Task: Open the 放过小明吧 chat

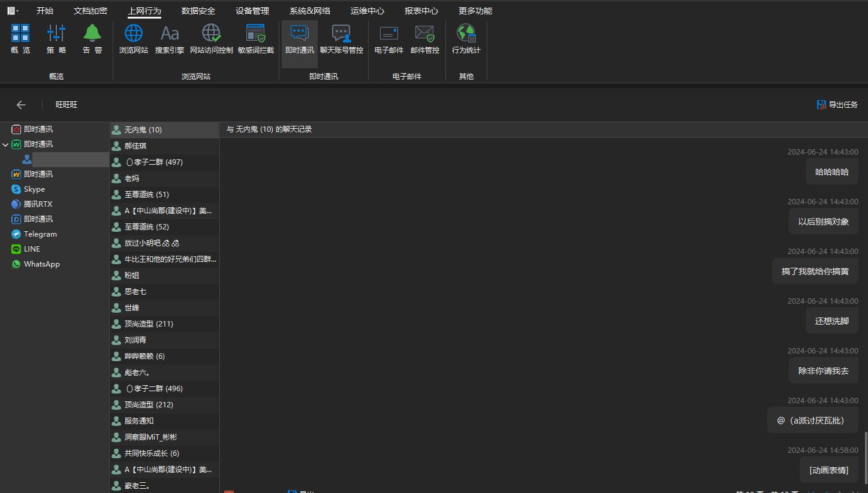Action: pos(164,243)
